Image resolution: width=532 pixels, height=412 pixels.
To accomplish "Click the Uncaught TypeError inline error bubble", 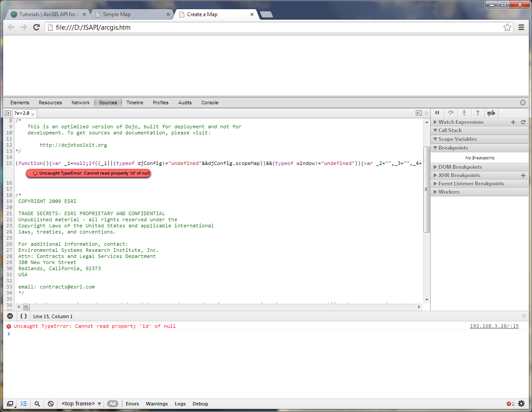I will (x=88, y=173).
